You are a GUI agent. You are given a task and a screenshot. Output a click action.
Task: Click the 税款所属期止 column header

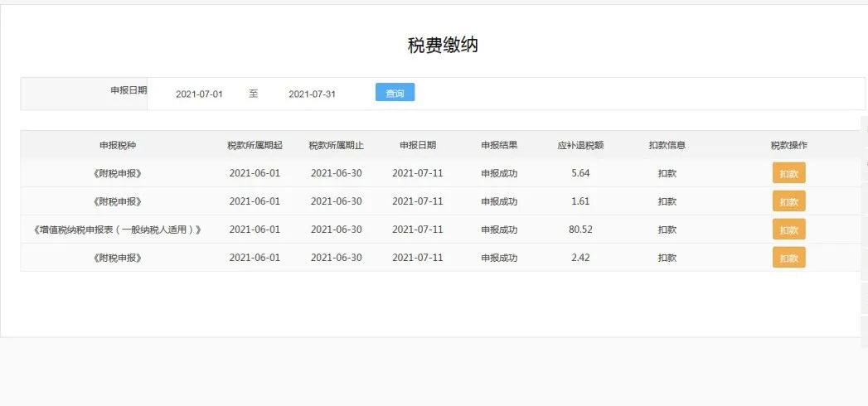coord(336,146)
